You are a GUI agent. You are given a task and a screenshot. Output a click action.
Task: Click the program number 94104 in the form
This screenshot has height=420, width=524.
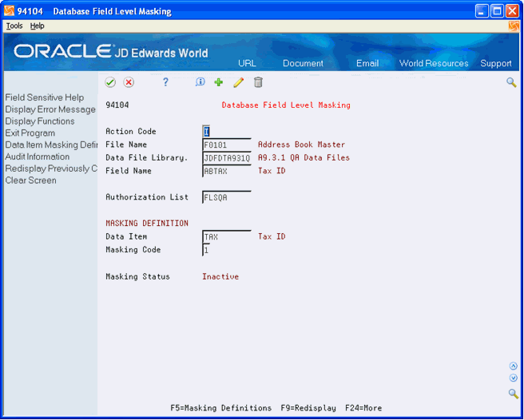[117, 105]
